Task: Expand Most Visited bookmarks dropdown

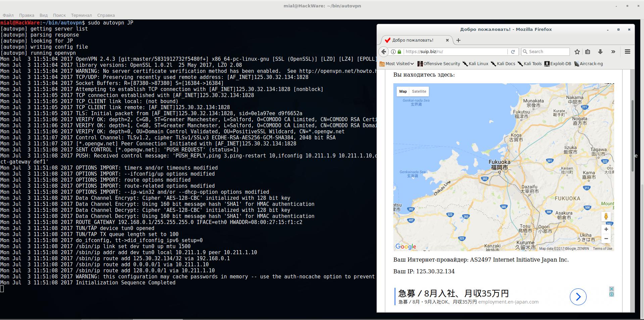Action: tap(397, 64)
